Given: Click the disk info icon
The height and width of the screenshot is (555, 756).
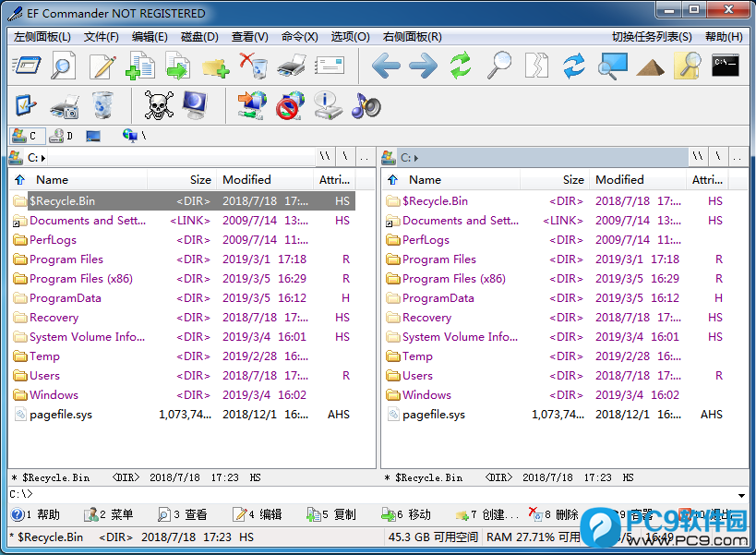Looking at the screenshot, I should pyautogui.click(x=328, y=105).
